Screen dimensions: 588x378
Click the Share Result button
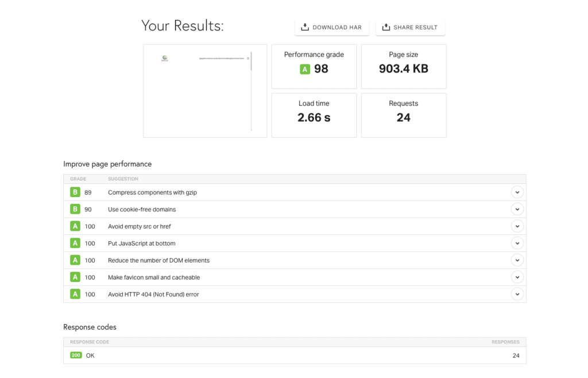410,26
